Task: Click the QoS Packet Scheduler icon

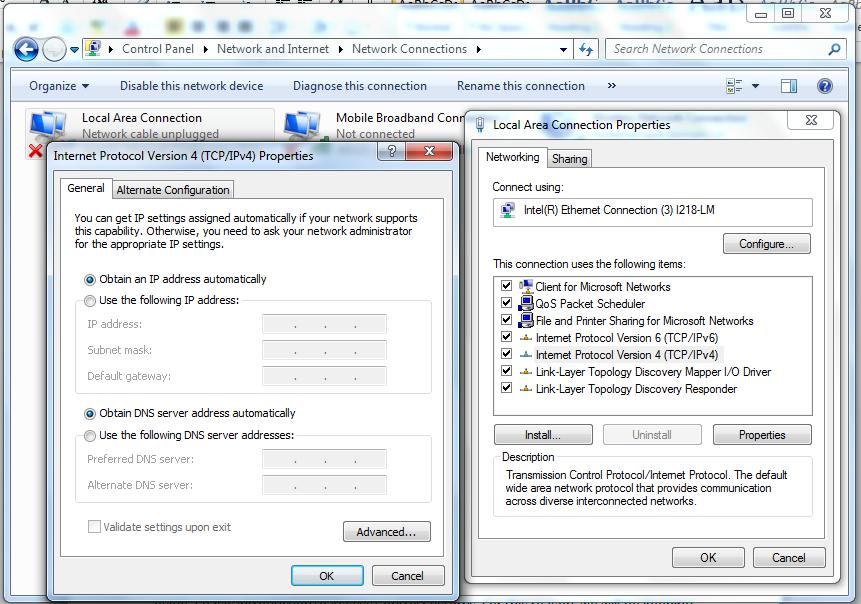Action: [525, 303]
